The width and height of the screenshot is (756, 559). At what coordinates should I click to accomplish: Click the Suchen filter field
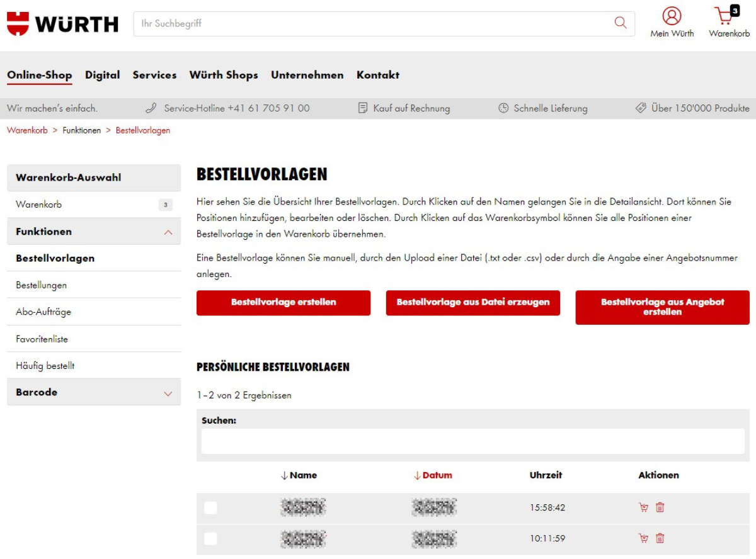point(473,441)
